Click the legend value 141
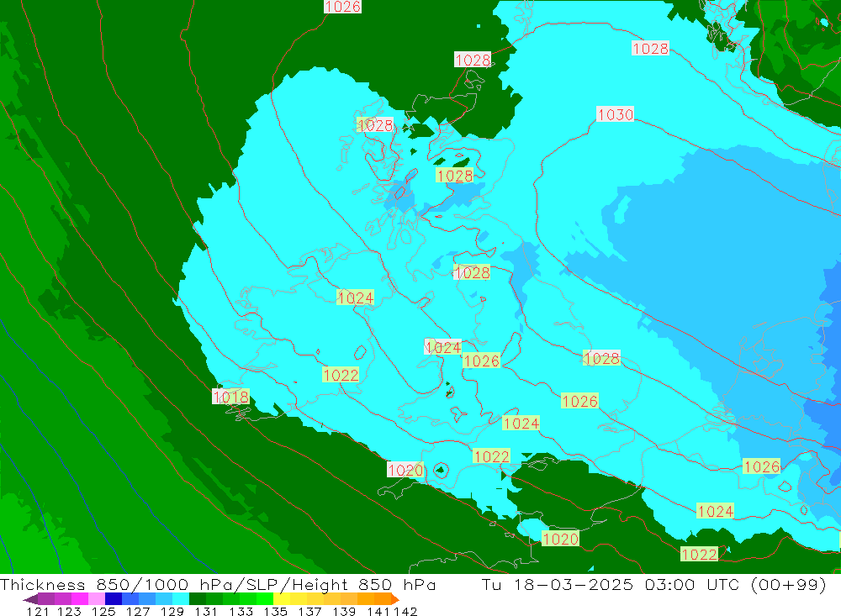Screen dimensions: 841x616 (x=378, y=611)
